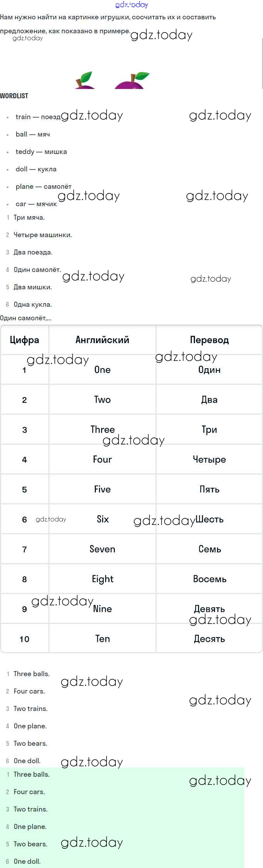263x868 pixels.
Task: Select the "teddy — мишка" wordlist entry
Action: click(x=41, y=152)
